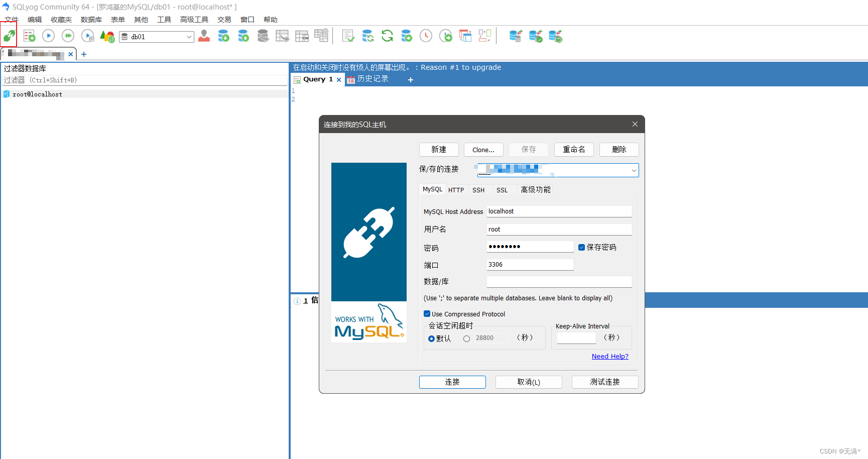868x459 pixels.
Task: Switch to the 历史记录 tab
Action: pyautogui.click(x=368, y=79)
